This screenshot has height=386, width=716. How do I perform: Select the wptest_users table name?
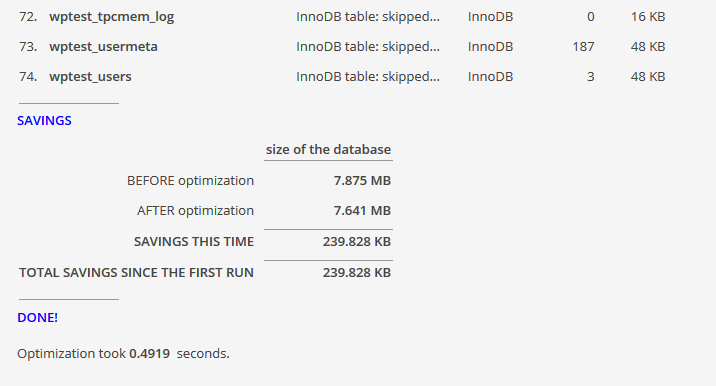point(90,76)
